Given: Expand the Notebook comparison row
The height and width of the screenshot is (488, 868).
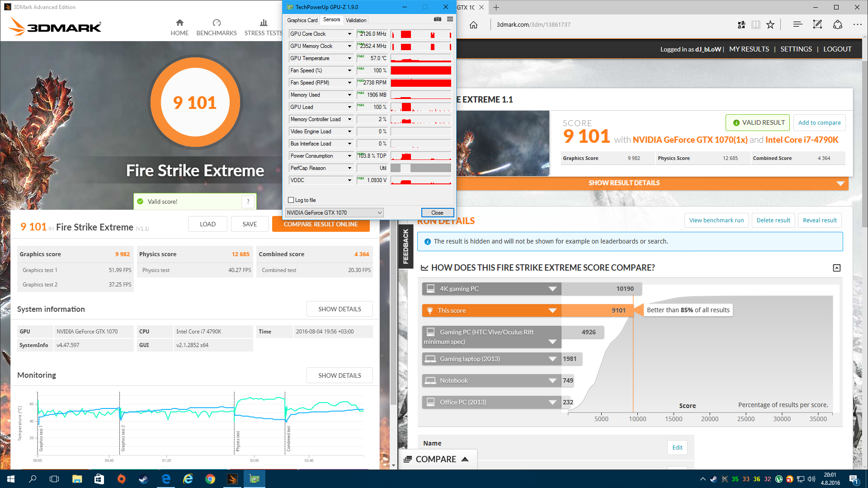Looking at the screenshot, I should click(552, 380).
